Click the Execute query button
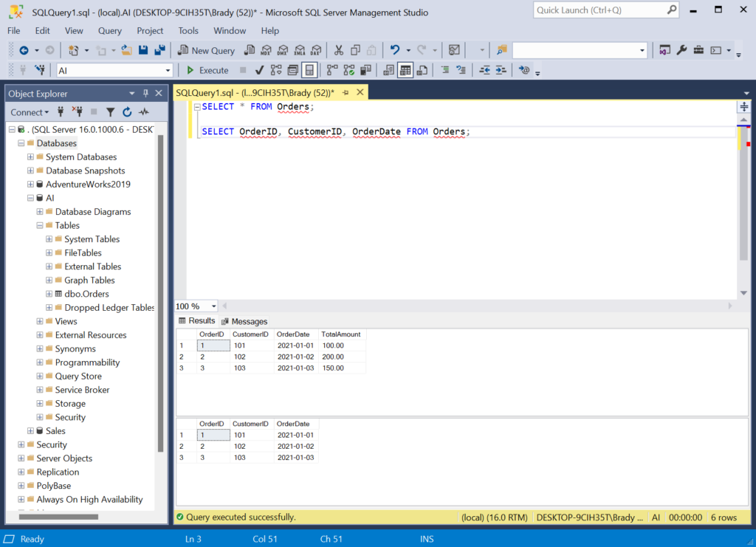756x547 pixels. coord(207,70)
